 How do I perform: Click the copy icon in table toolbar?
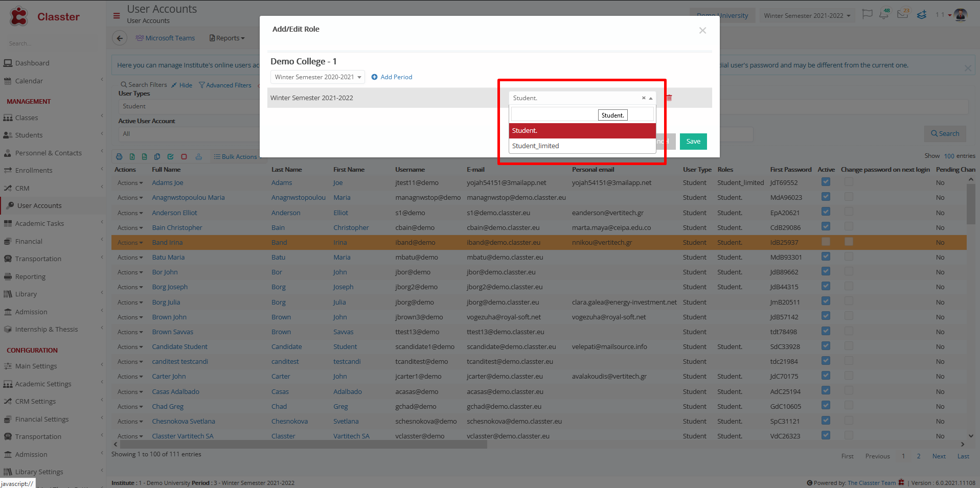(x=157, y=157)
